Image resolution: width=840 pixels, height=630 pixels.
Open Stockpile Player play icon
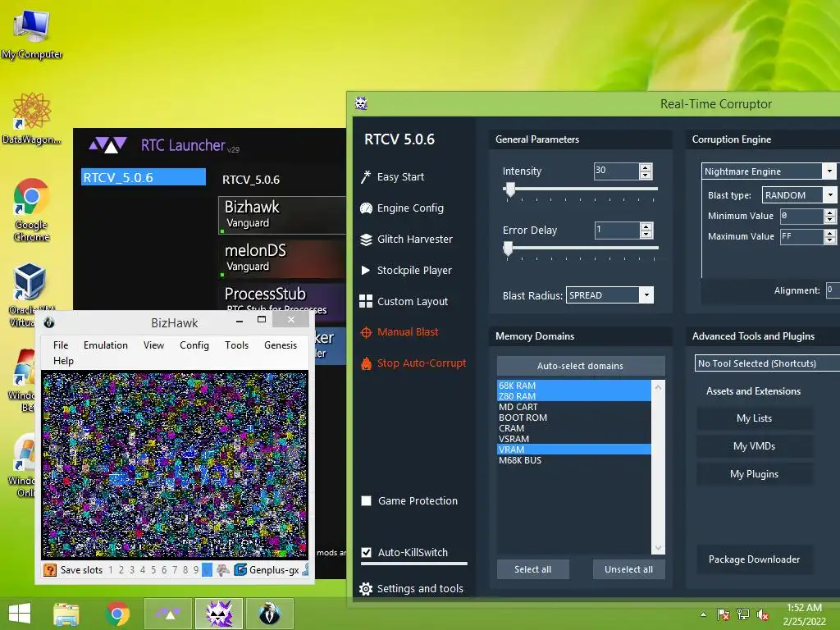(x=366, y=270)
